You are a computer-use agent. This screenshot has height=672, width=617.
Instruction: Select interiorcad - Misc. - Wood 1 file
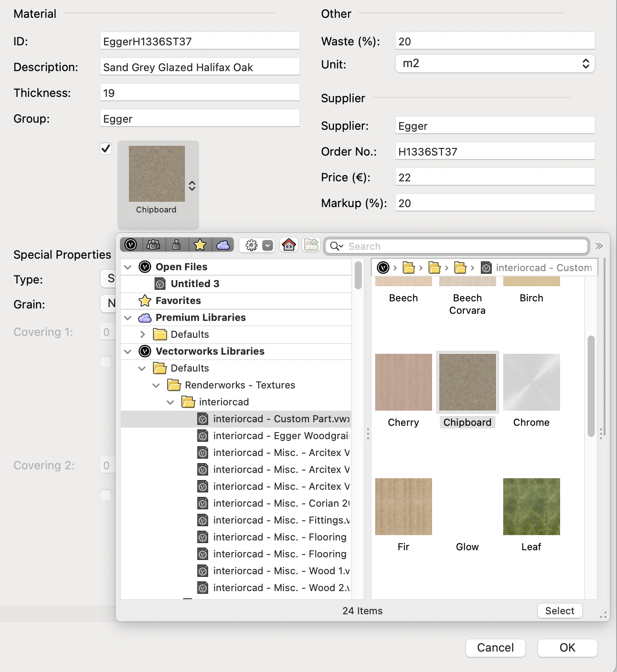click(x=236, y=571)
